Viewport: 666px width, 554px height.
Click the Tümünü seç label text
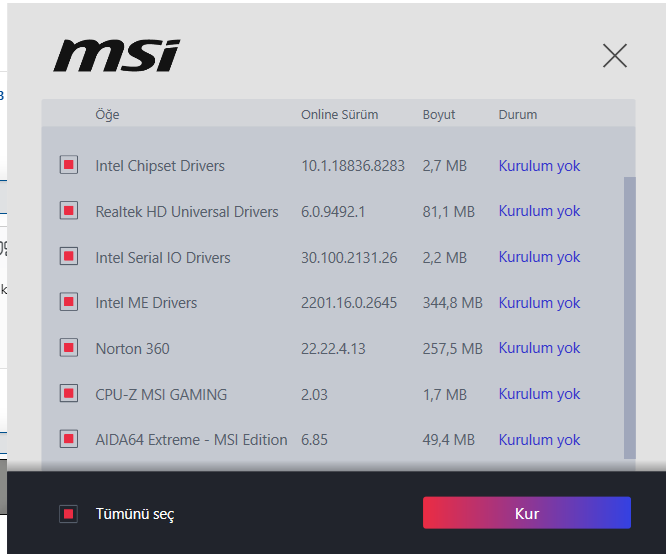135,514
